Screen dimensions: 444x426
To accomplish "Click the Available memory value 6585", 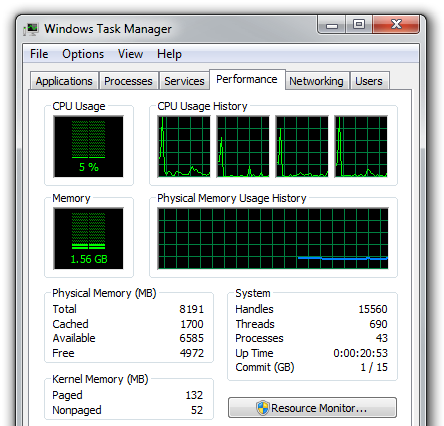I will pyautogui.click(x=191, y=338).
